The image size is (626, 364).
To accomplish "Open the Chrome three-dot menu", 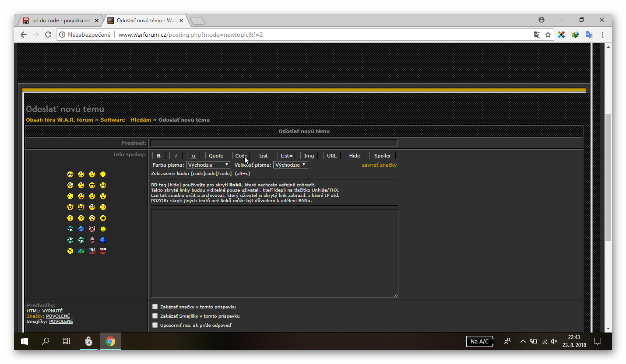I will point(603,35).
